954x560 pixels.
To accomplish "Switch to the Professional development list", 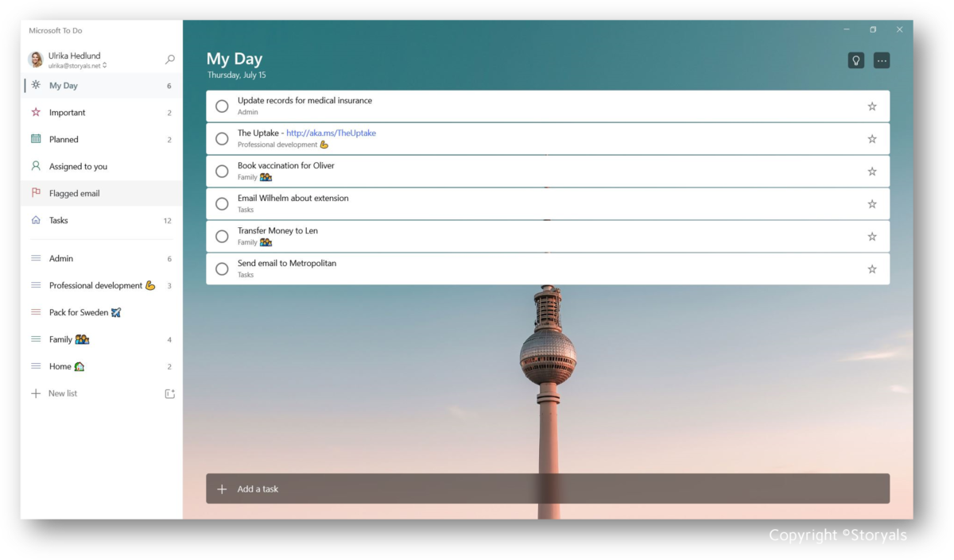I will pos(95,285).
